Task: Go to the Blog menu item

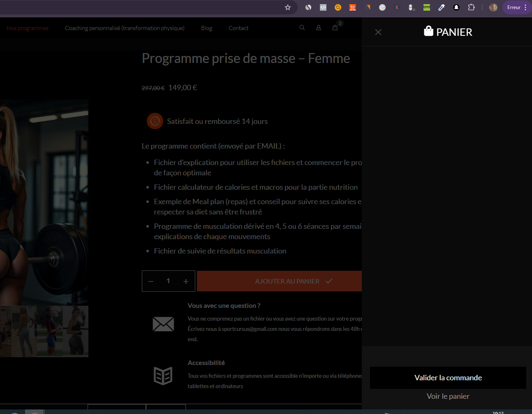Action: (x=206, y=28)
